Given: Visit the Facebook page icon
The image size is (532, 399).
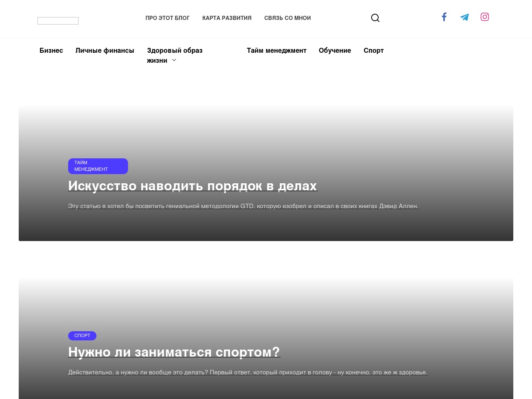Looking at the screenshot, I should point(444,17).
